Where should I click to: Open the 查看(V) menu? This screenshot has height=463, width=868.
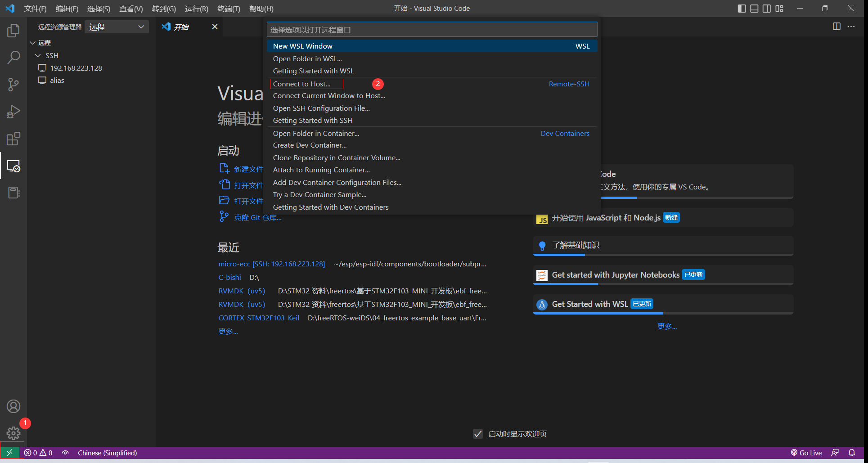[x=131, y=9]
